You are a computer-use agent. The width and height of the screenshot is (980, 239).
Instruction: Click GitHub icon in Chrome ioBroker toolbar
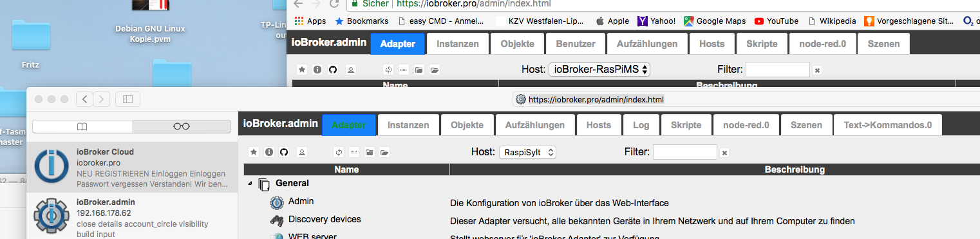[333, 70]
